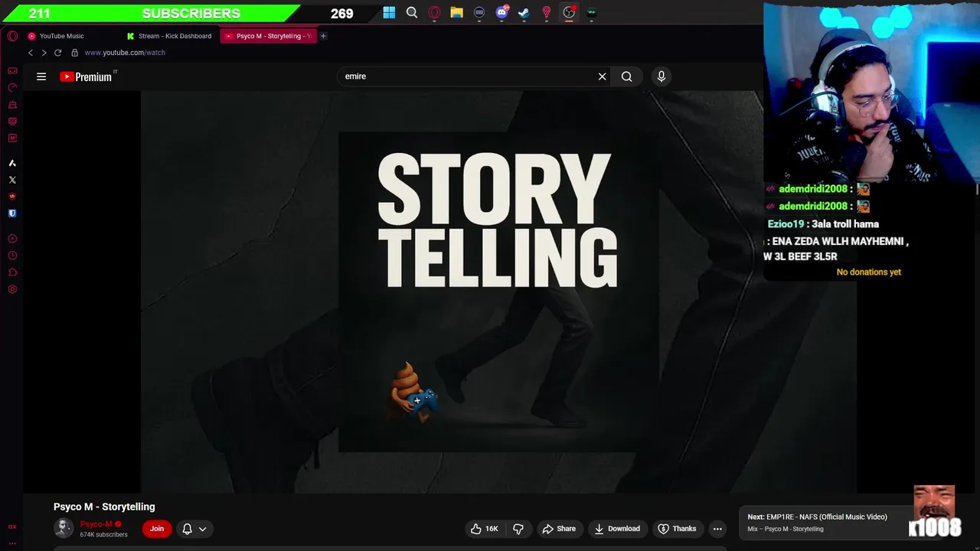Run search with magnifier button
The width and height of the screenshot is (980, 551).
(x=627, y=77)
